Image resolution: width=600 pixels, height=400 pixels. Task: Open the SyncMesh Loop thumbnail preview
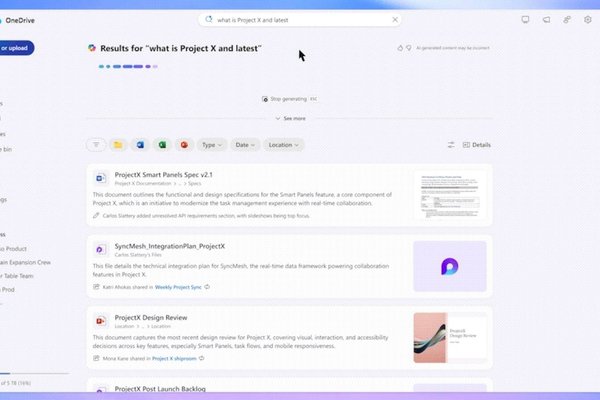[450, 266]
